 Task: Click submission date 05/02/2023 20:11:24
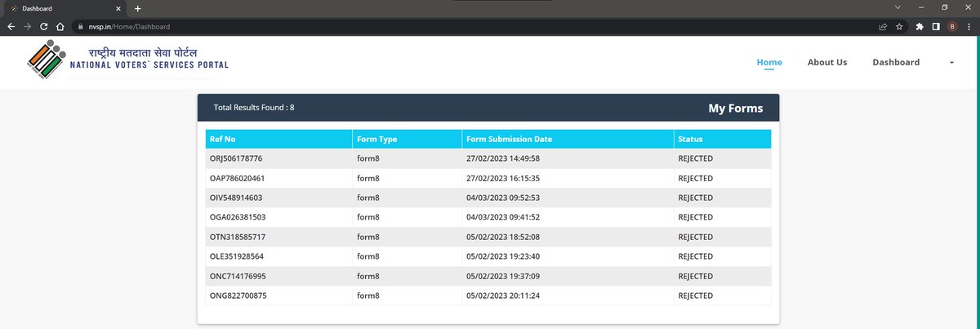503,296
